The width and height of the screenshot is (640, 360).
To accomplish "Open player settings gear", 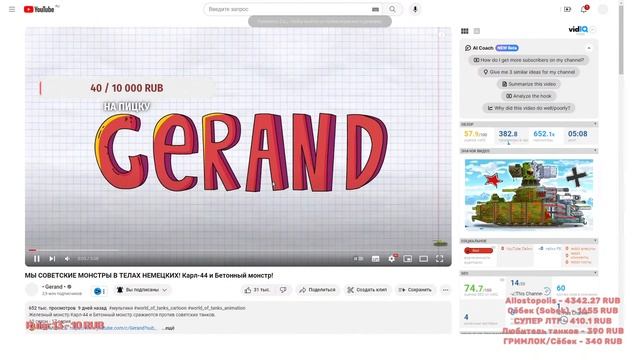I will point(392,258).
